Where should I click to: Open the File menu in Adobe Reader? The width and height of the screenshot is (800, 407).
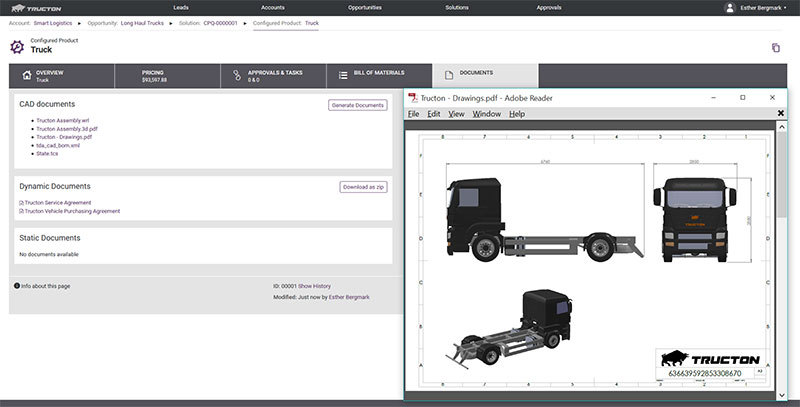click(x=413, y=114)
